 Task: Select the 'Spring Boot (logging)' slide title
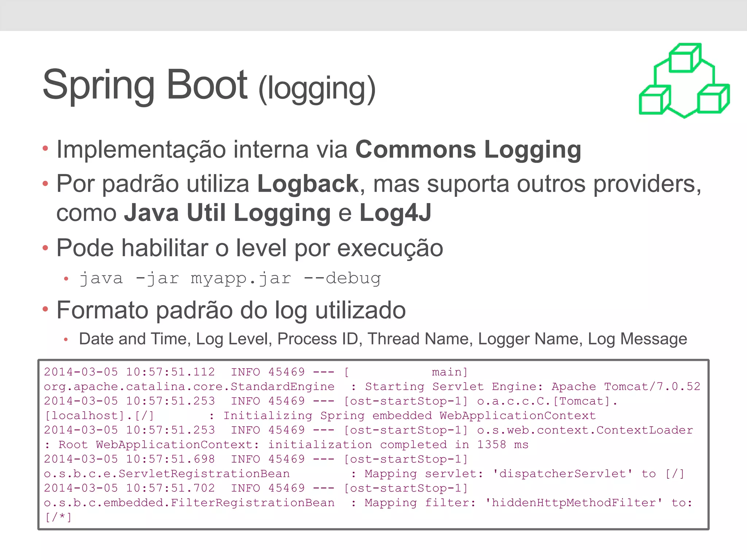pyautogui.click(x=209, y=86)
